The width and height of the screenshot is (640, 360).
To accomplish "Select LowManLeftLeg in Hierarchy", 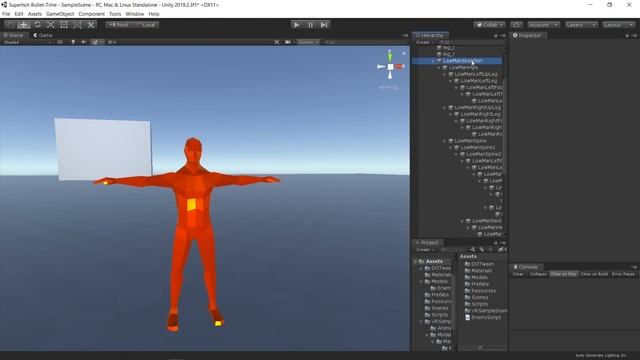I will coord(478,81).
